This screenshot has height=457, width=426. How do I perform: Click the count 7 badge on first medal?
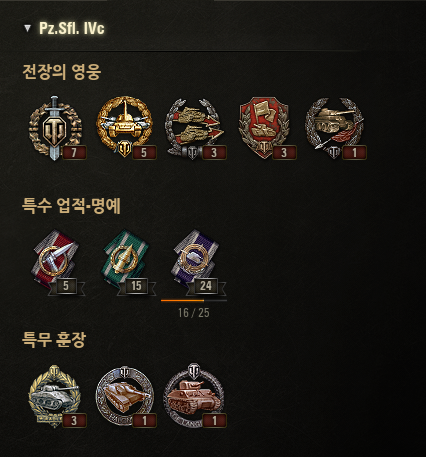[74, 153]
